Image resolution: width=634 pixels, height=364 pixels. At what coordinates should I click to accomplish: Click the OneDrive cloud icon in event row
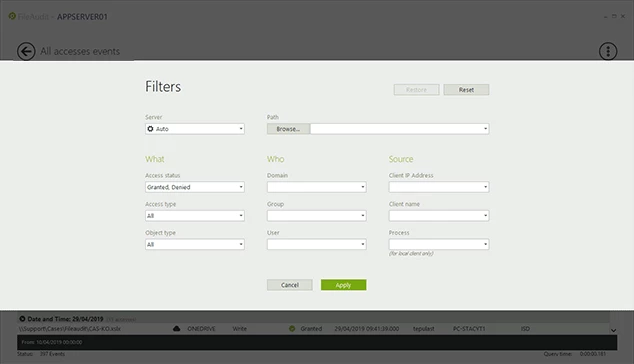point(177,328)
